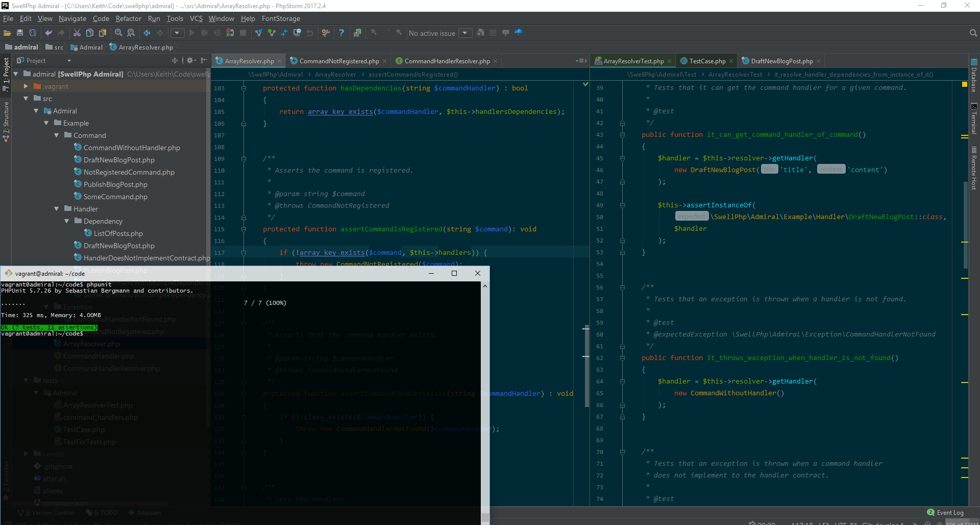Collapse the Example folder
980x525 pixels.
coord(46,123)
